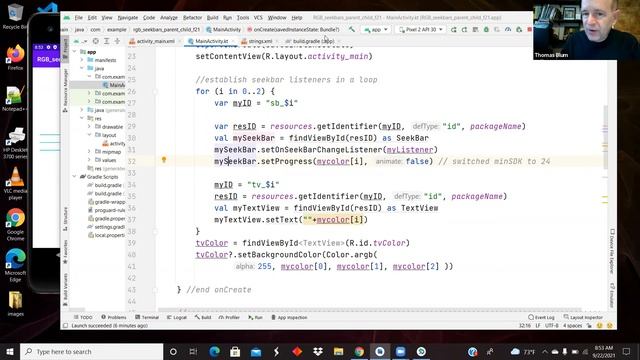Image resolution: width=640 pixels, height=360 pixels.
Task: Collapse the layout folder
Action: tap(89, 135)
